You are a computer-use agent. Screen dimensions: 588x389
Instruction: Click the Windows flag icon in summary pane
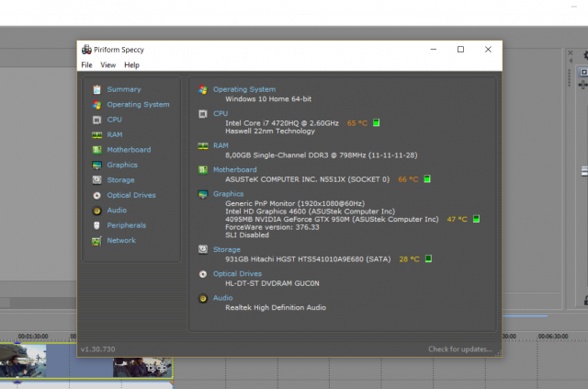coord(203,90)
